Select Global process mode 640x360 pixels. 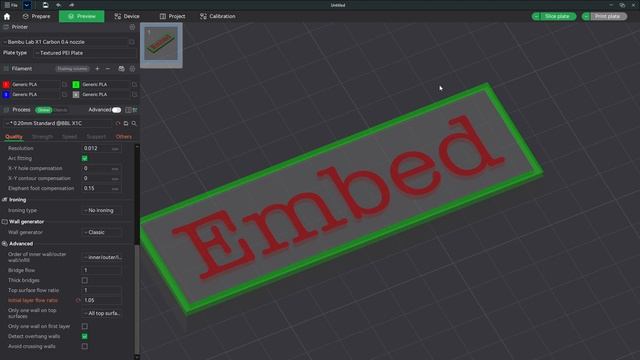pyautogui.click(x=43, y=110)
